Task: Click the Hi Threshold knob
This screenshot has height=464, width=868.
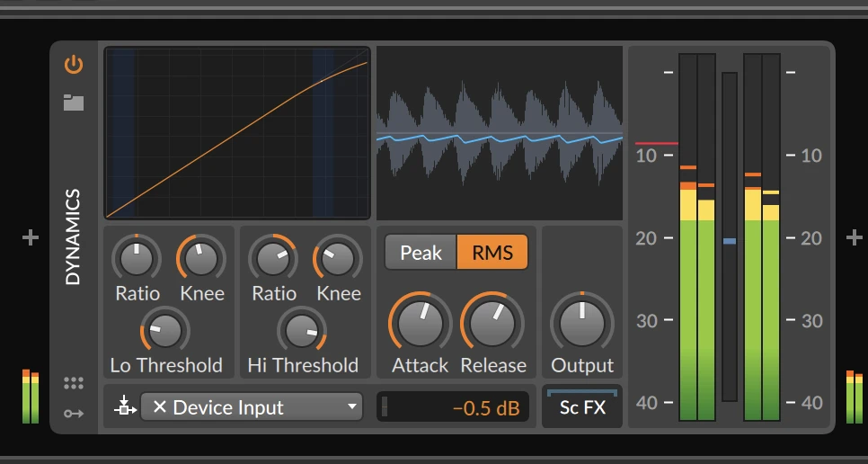Action: pyautogui.click(x=302, y=331)
